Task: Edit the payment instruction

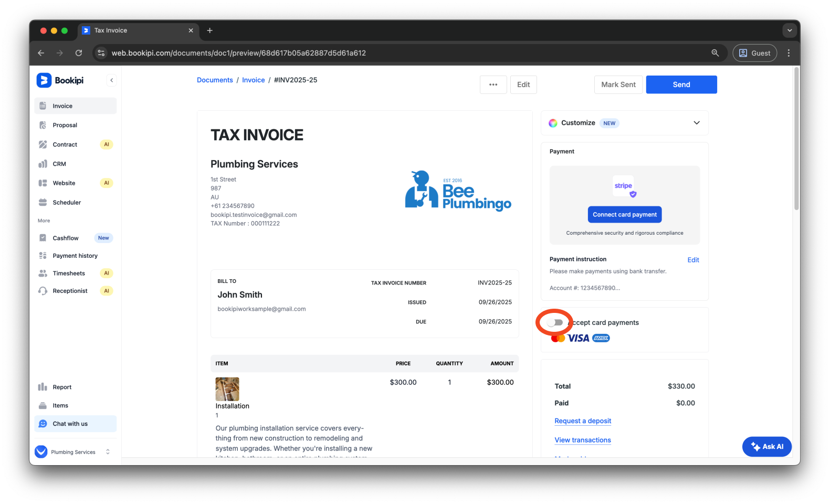Action: pyautogui.click(x=693, y=260)
